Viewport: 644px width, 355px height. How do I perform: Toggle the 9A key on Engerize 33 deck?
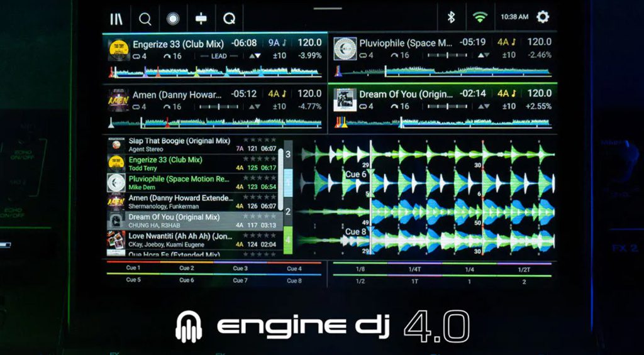click(x=277, y=43)
